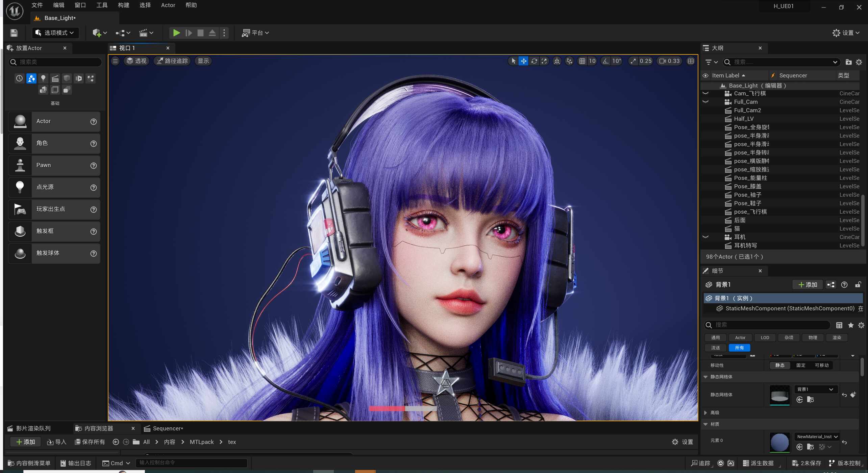Open the 选项模式 mode dropdown

(56, 33)
